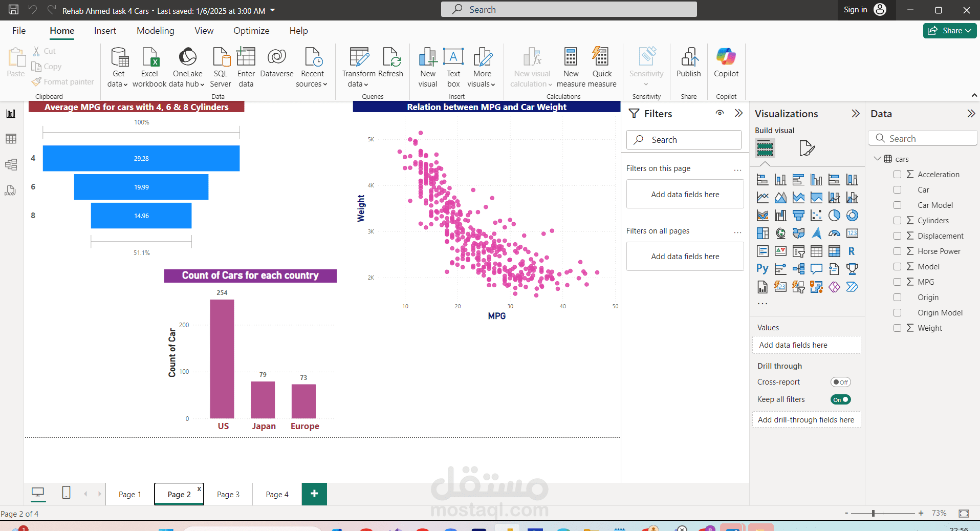Switch to Model view in left sidebar
The height and width of the screenshot is (531, 980).
coord(11,164)
